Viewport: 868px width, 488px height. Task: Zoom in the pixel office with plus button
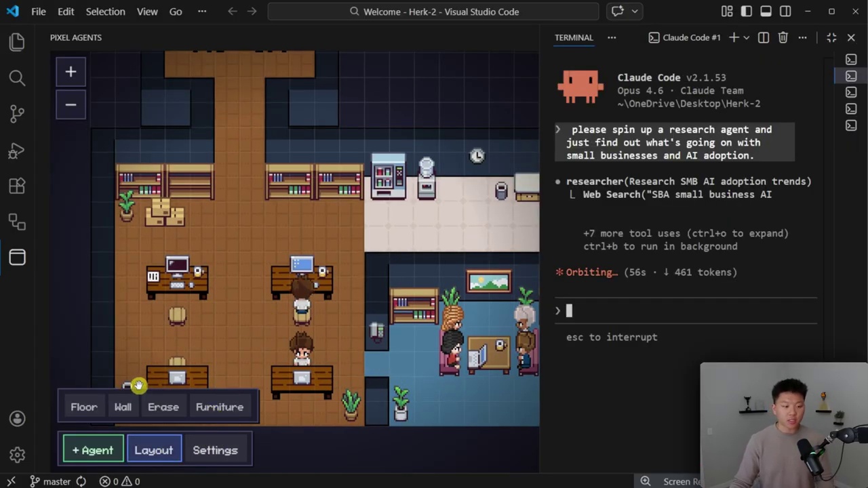(x=71, y=72)
